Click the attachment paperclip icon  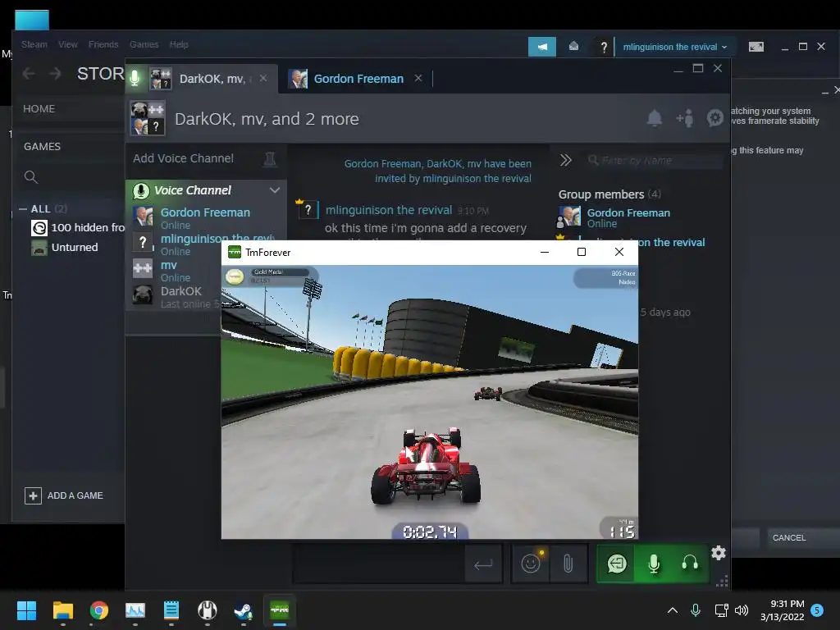pos(568,564)
